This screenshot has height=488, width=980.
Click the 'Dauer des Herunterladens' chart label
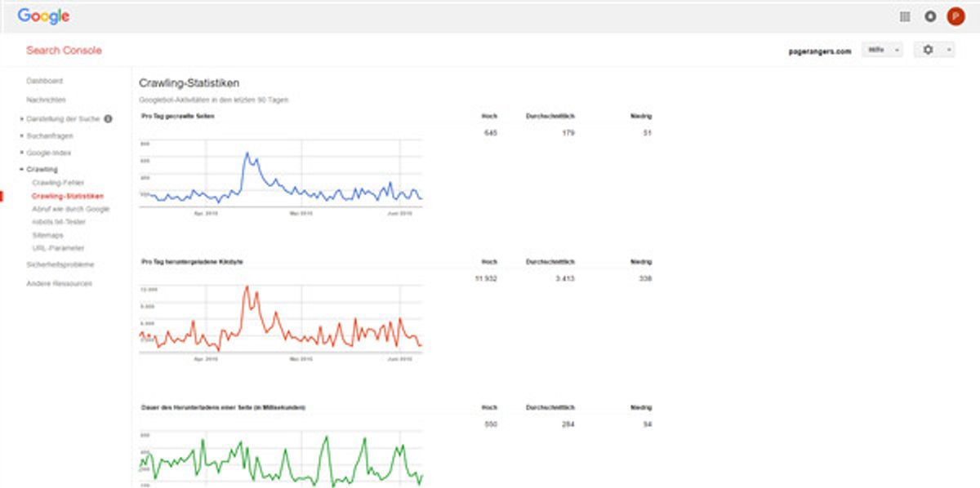pos(223,407)
